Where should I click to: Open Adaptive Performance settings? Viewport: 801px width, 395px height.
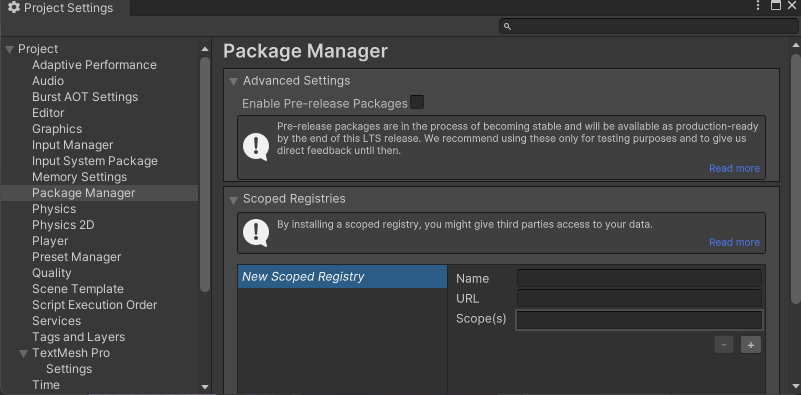click(94, 65)
